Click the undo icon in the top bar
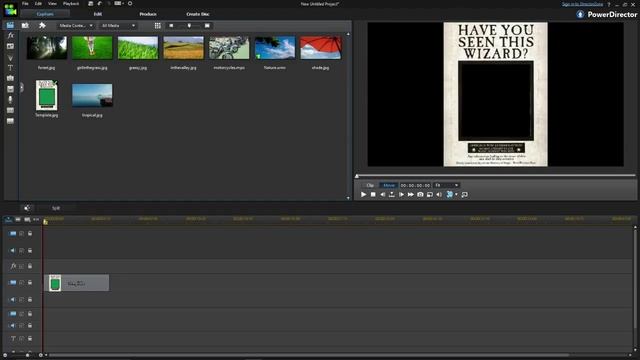Viewport: 640px width, 360px height. pos(100,4)
